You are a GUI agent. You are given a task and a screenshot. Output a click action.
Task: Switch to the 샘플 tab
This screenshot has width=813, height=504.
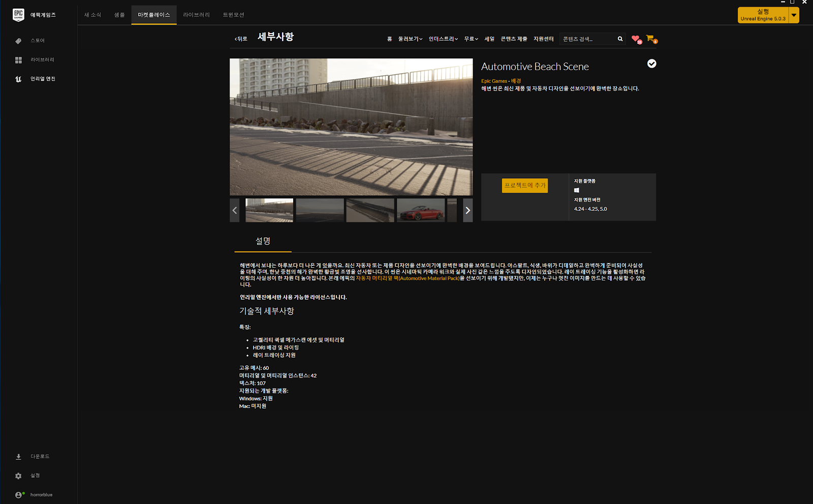[119, 15]
